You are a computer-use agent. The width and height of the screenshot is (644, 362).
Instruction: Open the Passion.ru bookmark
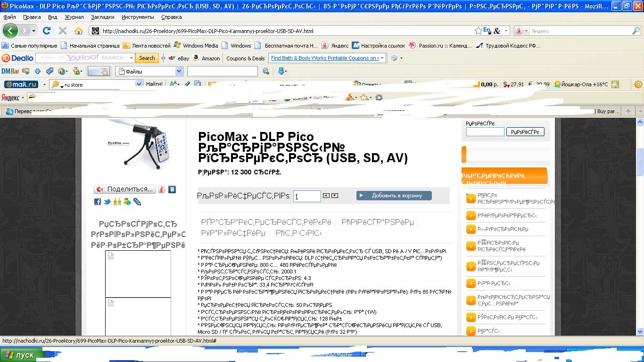click(x=440, y=46)
